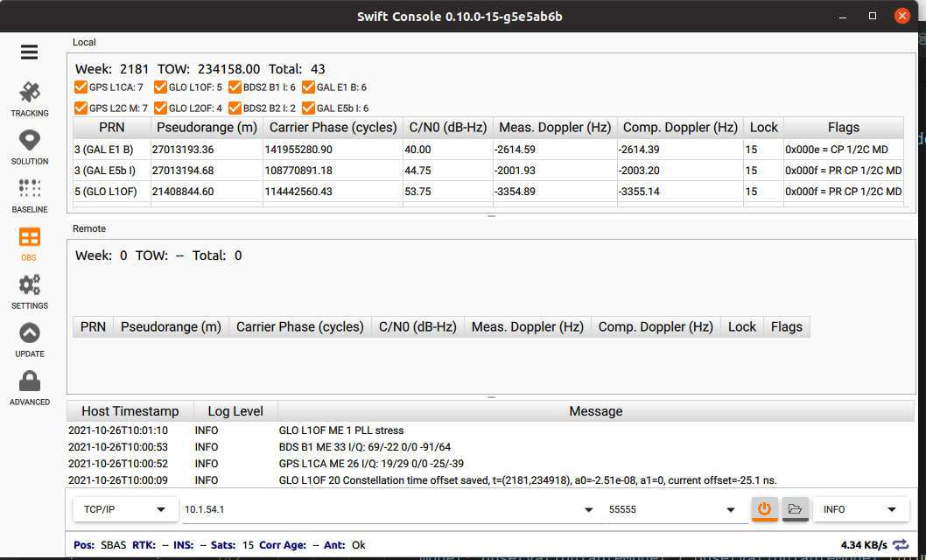Click the Ant: Ok status entry
Screen dimensions: 926x560
click(345, 544)
